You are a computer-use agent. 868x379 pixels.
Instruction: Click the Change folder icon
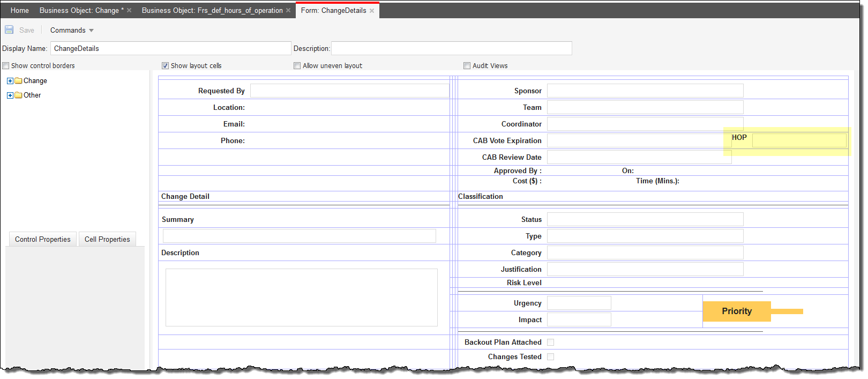[19, 81]
